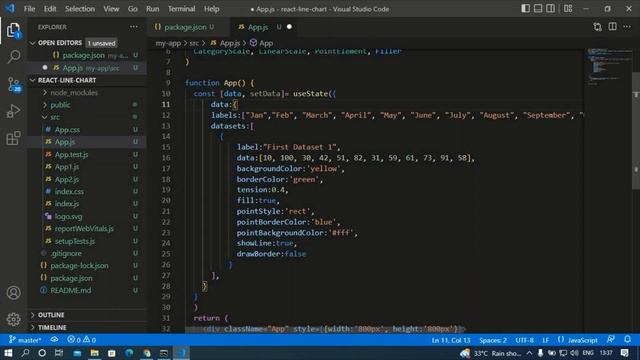Click the synchronize changes cloud icon
This screenshot has height=360, width=640.
click(54, 340)
